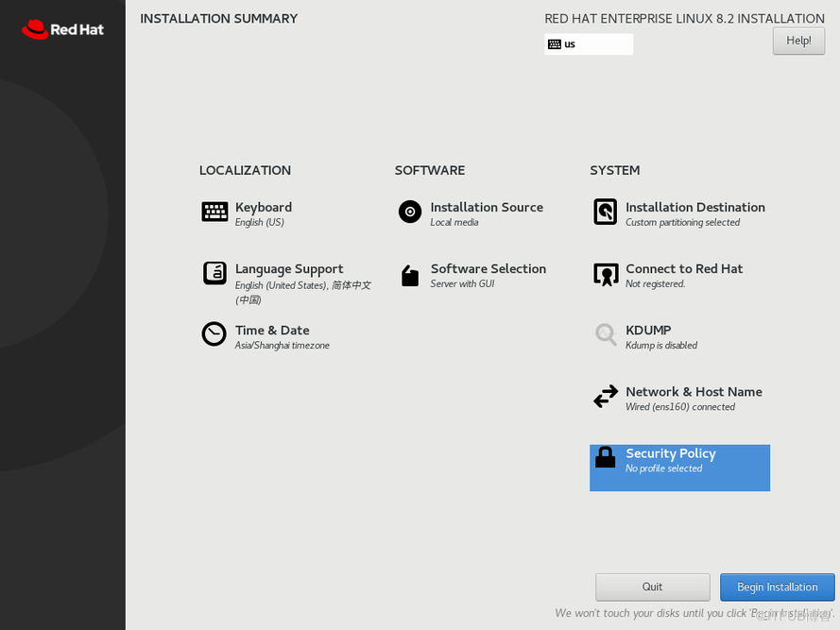Click the Network & Host Name arrows icon
Viewport: 840px width, 630px height.
point(606,397)
